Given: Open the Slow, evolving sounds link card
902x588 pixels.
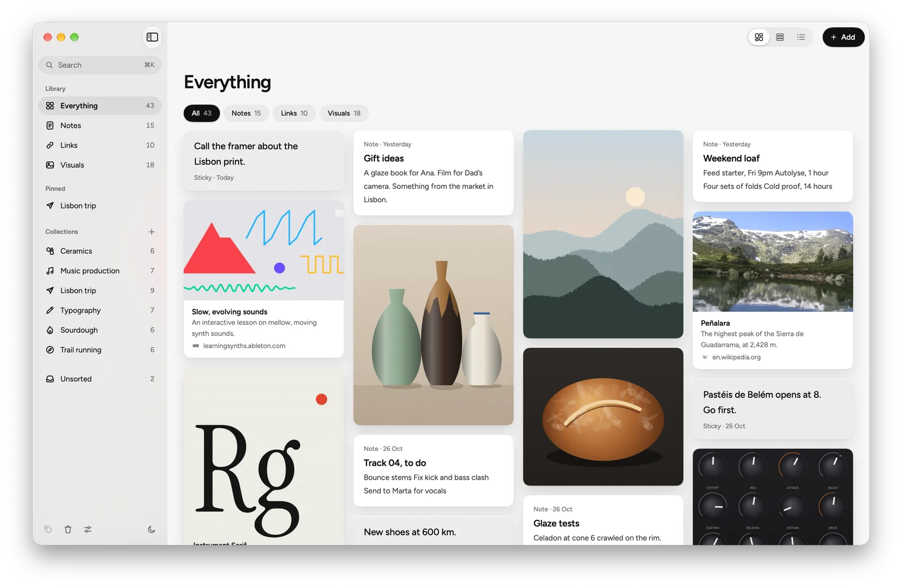Looking at the screenshot, I should tap(264, 278).
